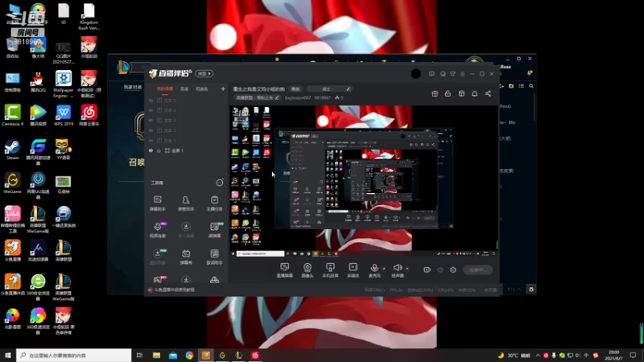This screenshot has height=362, width=644.
Task: Click the notification bell icon above the preview
Action: tap(474, 93)
